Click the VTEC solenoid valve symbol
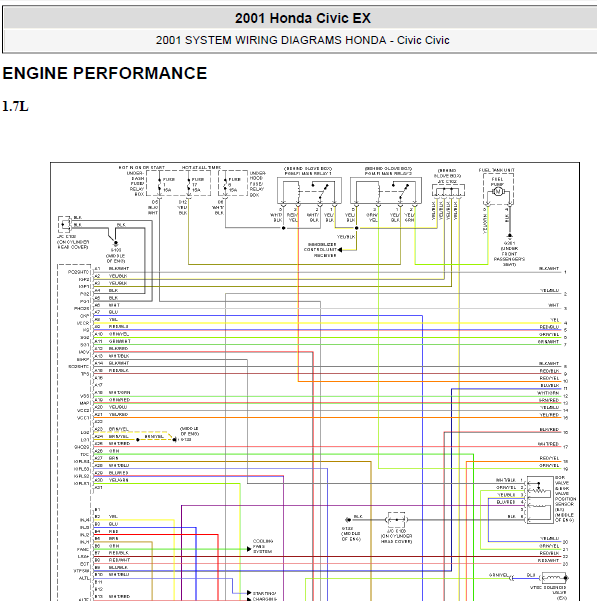This screenshot has height=601, width=597. (x=554, y=578)
